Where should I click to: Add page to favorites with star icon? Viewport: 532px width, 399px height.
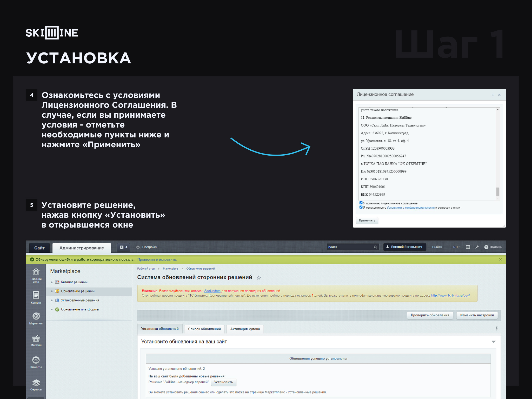coord(259,278)
